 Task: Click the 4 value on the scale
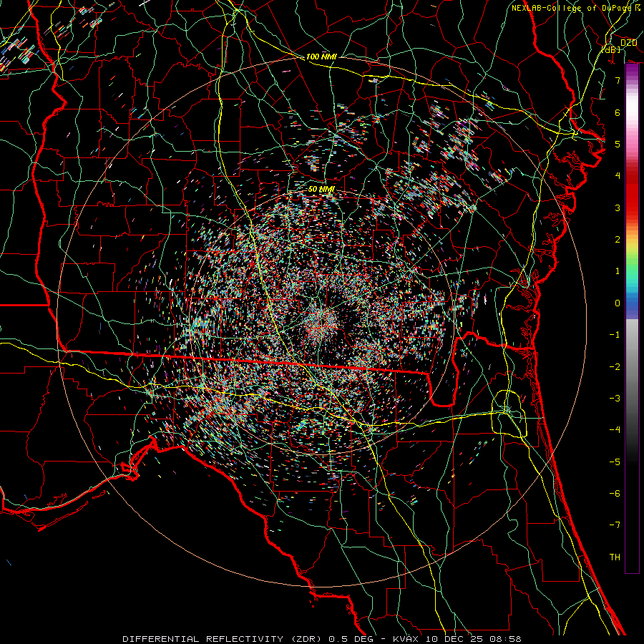[618, 176]
